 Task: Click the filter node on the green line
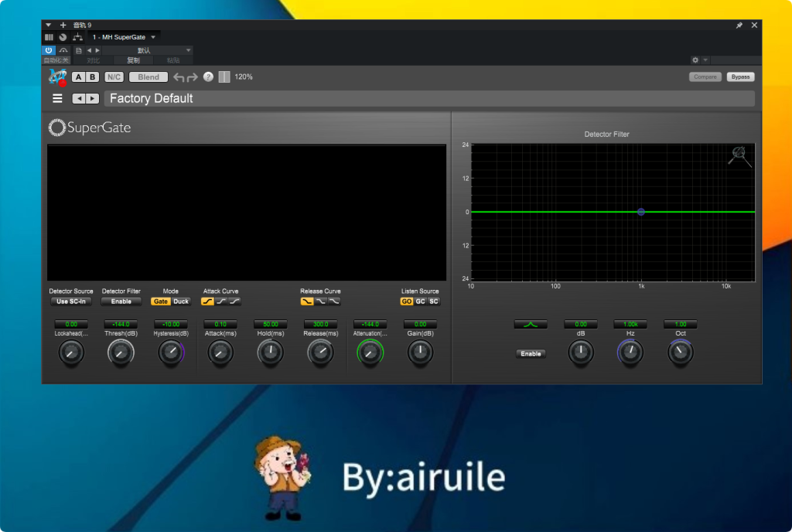(x=641, y=212)
